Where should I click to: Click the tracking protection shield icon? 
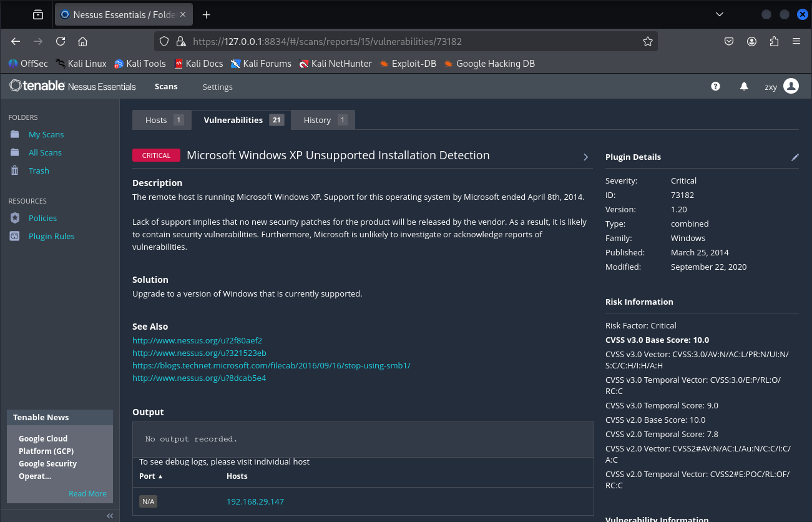pos(164,41)
